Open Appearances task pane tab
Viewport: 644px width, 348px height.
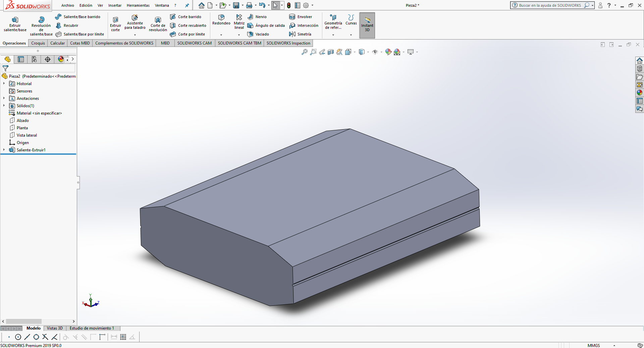(x=640, y=93)
